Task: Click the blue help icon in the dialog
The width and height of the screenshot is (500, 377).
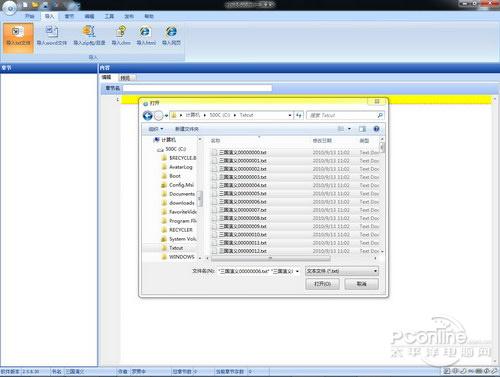Action: 376,129
